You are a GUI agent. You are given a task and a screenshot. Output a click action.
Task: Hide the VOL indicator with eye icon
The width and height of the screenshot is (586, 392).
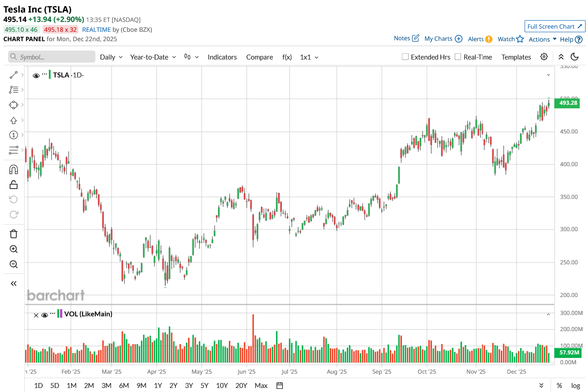[44, 315]
